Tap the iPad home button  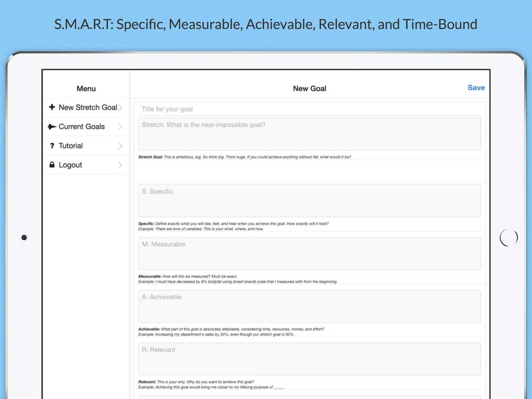pyautogui.click(x=509, y=237)
